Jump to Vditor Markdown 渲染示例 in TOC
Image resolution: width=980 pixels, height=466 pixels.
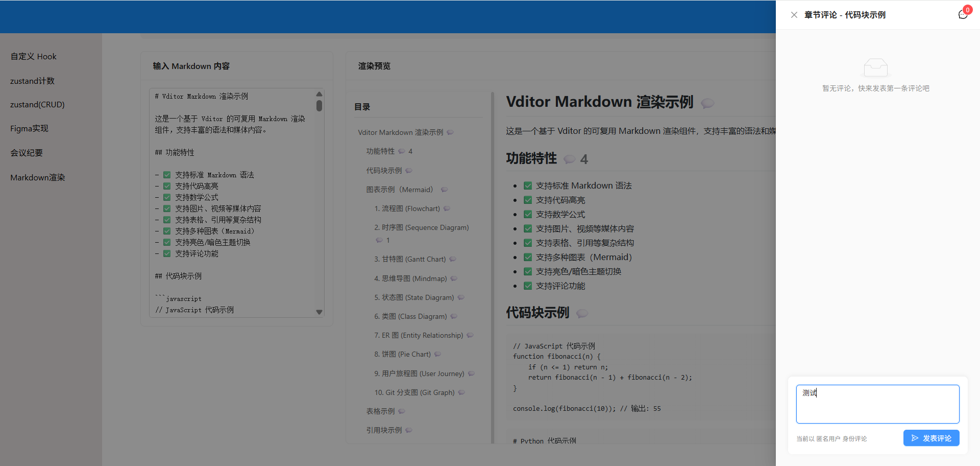click(401, 132)
